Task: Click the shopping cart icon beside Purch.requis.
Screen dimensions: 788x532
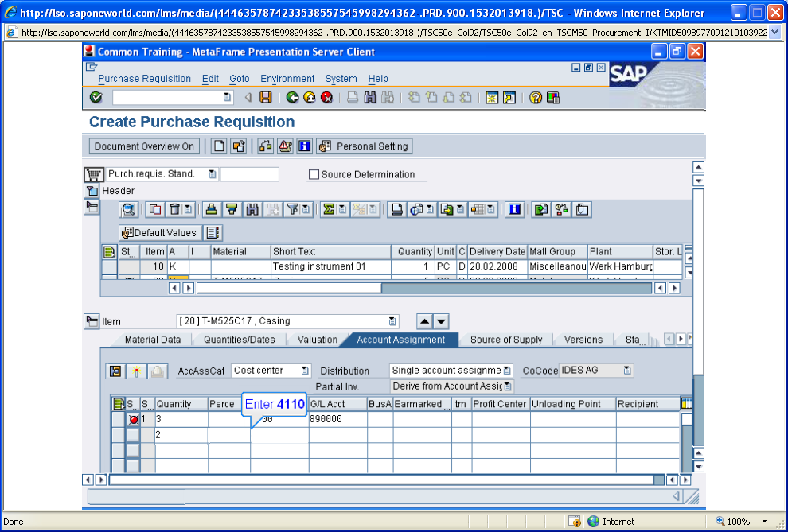Action: tap(93, 175)
